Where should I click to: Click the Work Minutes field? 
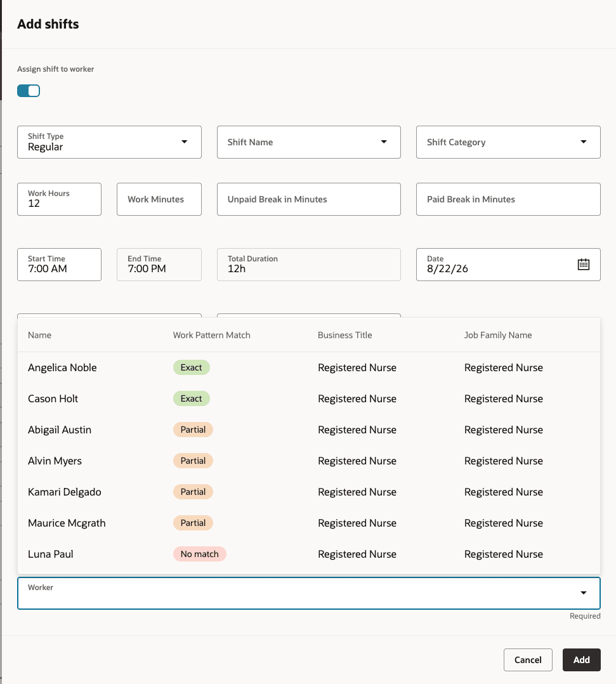pyautogui.click(x=159, y=199)
